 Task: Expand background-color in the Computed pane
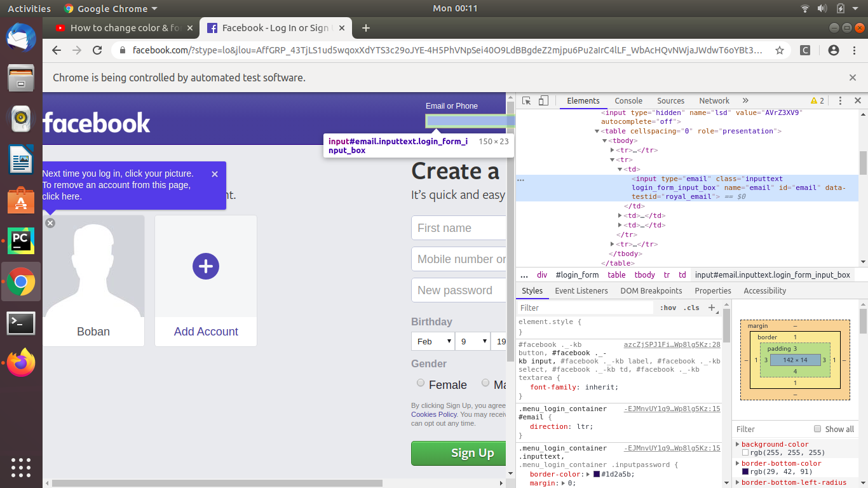[738, 444]
